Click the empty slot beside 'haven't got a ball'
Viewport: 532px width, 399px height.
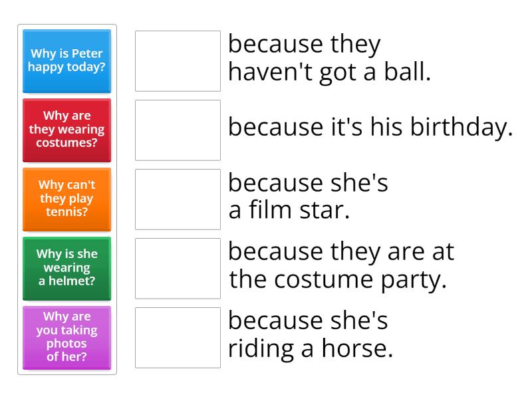click(178, 61)
